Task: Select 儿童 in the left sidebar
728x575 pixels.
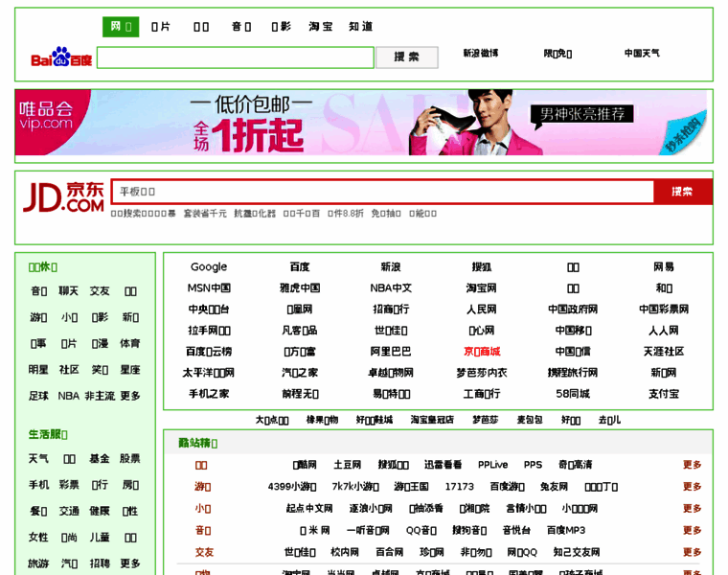Action: (100, 538)
